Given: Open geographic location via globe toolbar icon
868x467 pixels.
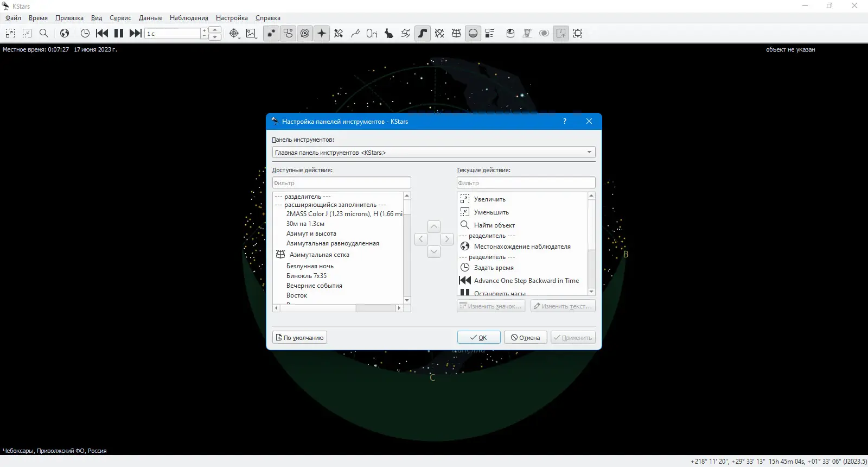Looking at the screenshot, I should click(65, 33).
